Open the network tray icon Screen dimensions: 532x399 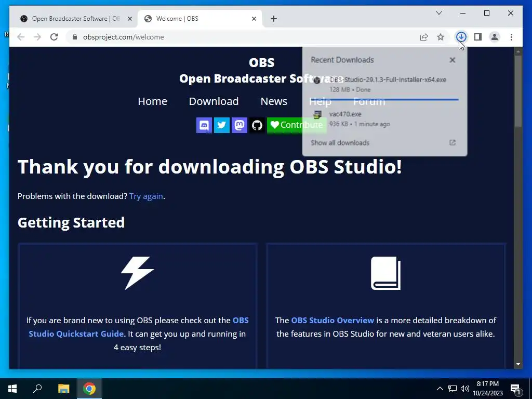[453, 389]
